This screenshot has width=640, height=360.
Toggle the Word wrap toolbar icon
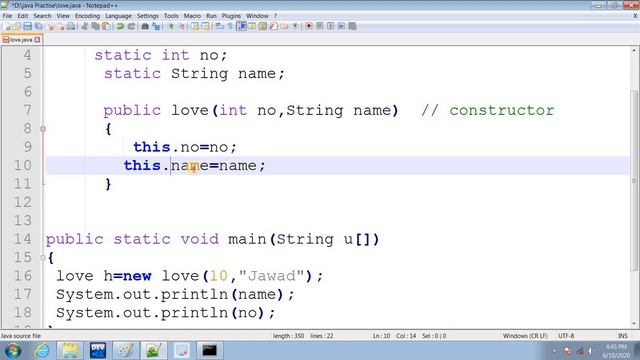click(x=219, y=27)
